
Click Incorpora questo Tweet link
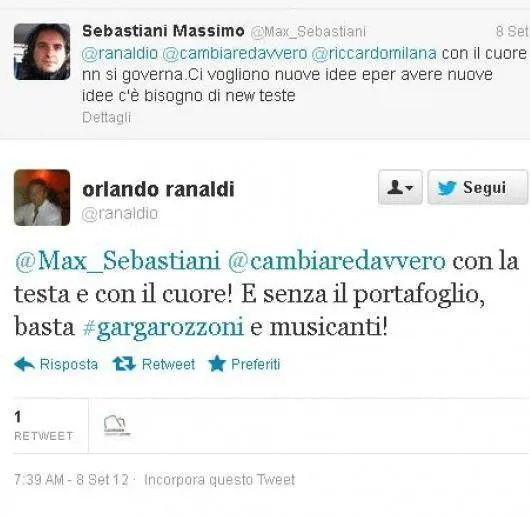(x=219, y=480)
